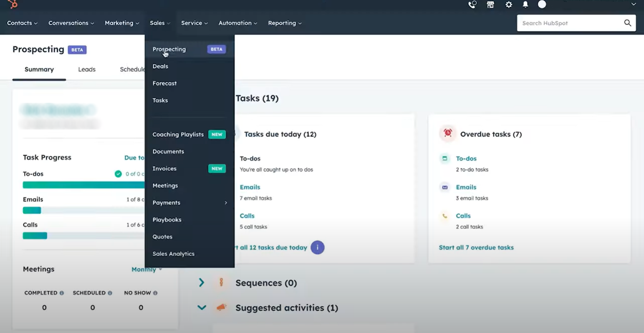Open the Calls link under tasks due today
The image size is (644, 333).
coord(247,216)
